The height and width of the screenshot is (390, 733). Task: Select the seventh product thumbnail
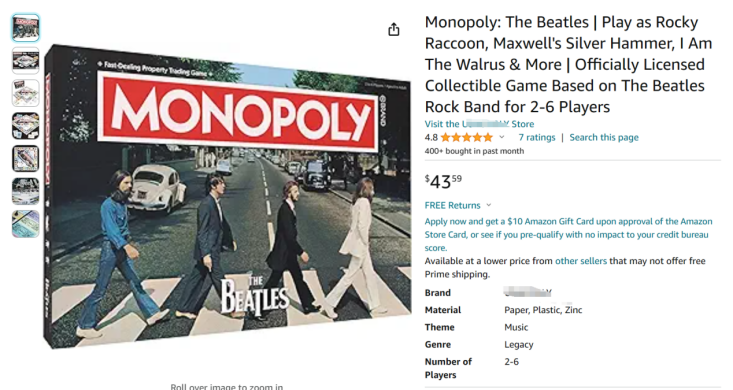[25, 224]
